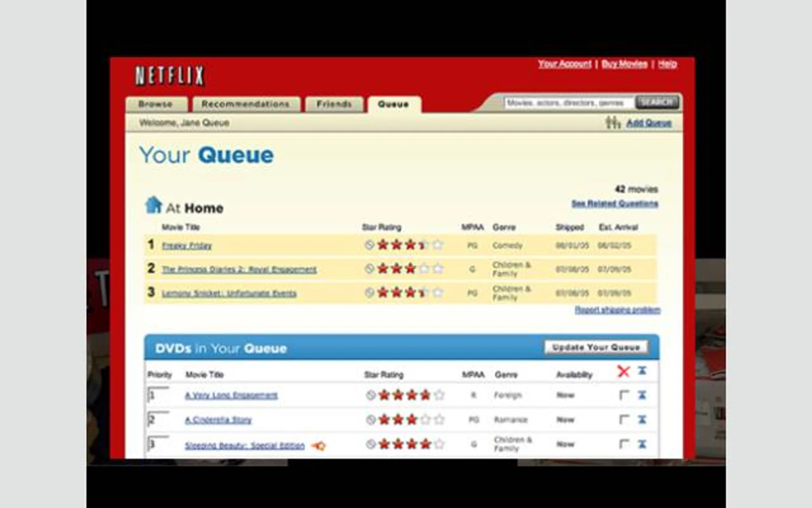Rate Lemony Snicket five stars

438,292
